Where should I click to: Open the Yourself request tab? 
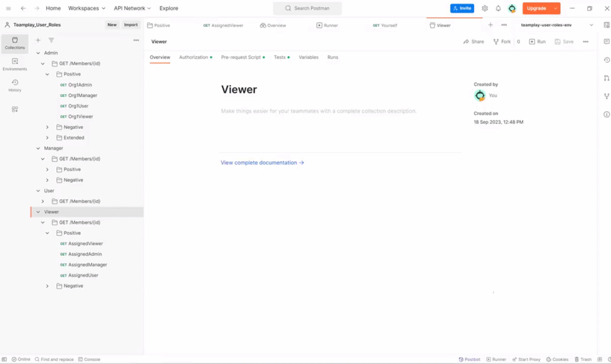[385, 25]
